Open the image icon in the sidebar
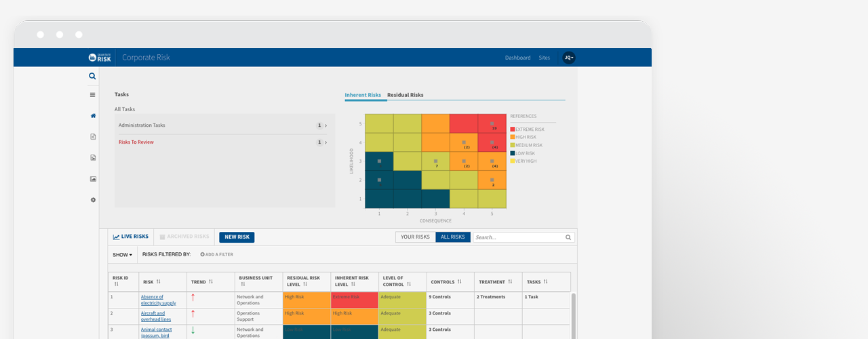 point(93,179)
